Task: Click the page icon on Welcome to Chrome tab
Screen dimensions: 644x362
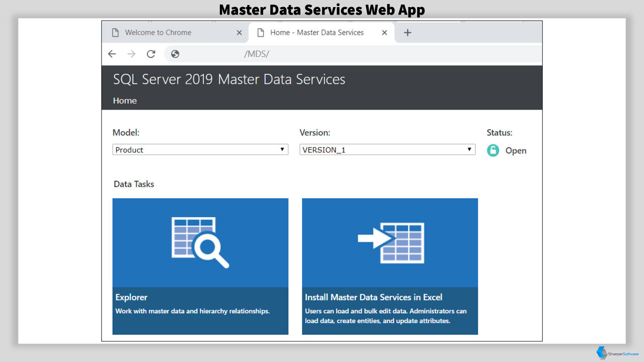Action: tap(115, 33)
